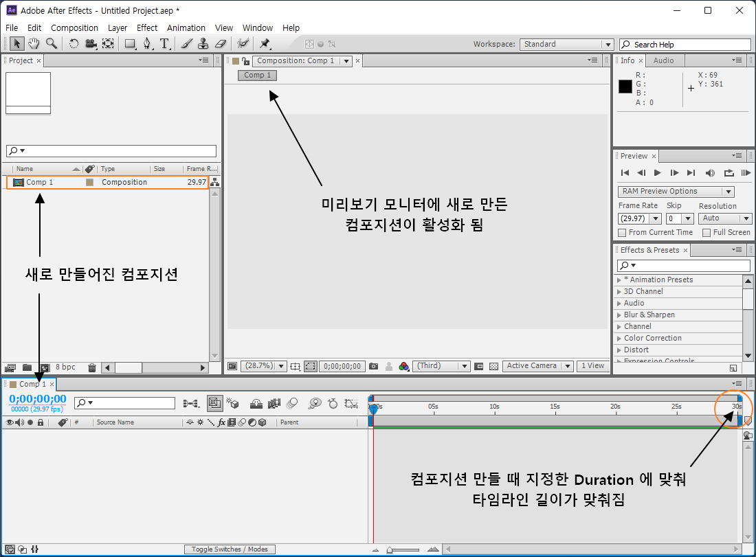
Task: Open the Effect menu
Action: click(x=147, y=28)
